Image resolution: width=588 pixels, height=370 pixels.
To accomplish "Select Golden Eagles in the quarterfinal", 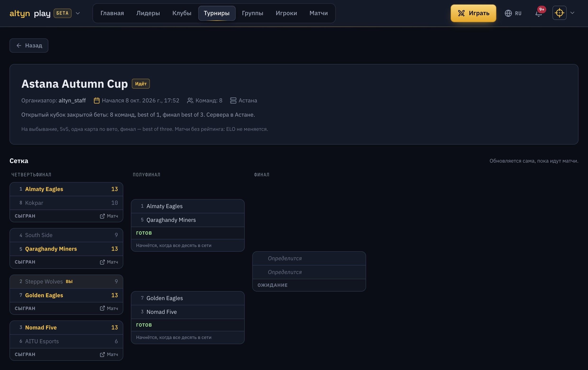I will pyautogui.click(x=66, y=295).
